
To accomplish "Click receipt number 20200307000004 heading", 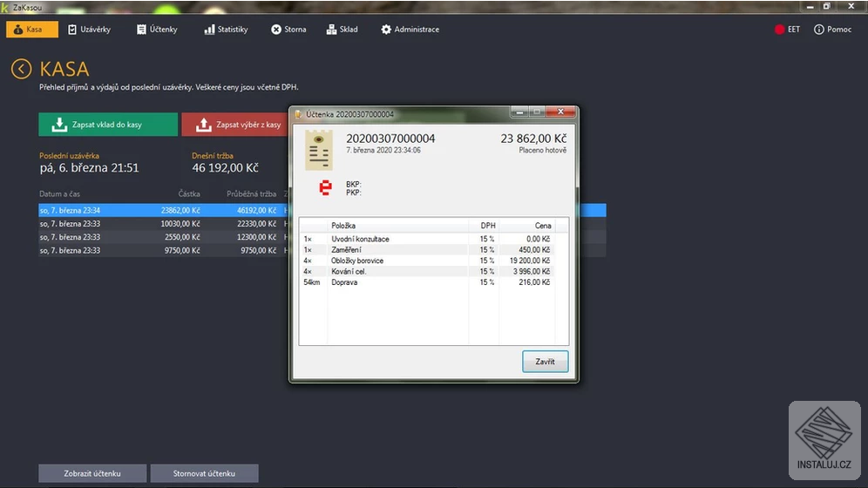I will [390, 139].
